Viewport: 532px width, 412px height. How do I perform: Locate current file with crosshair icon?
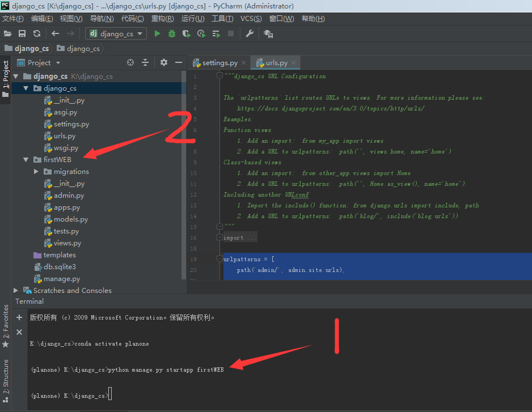130,62
